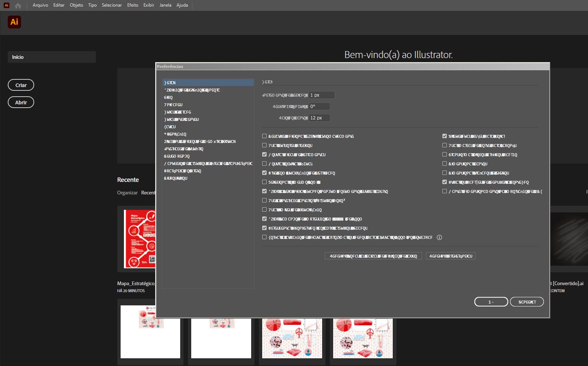Select the second category, below ')GTCN', in the list
The width and height of the screenshot is (588, 366).
(208, 90)
